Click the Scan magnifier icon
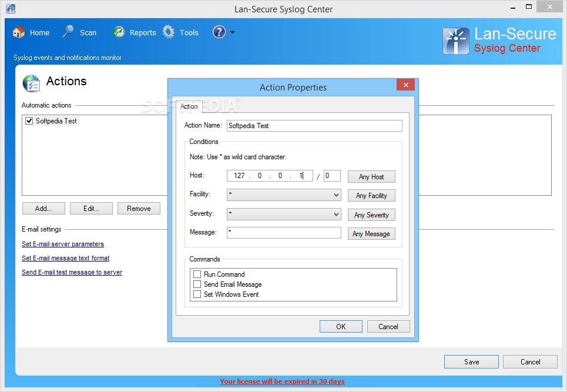Screen dimensions: 567x392 point(68,32)
